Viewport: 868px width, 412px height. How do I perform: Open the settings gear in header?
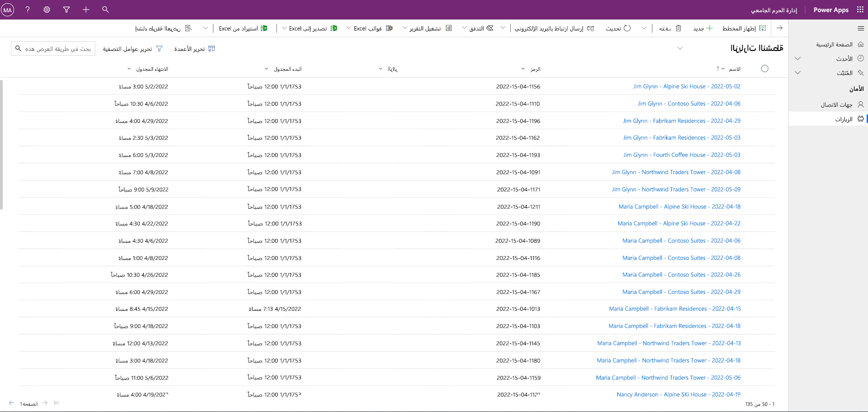pyautogui.click(x=47, y=10)
